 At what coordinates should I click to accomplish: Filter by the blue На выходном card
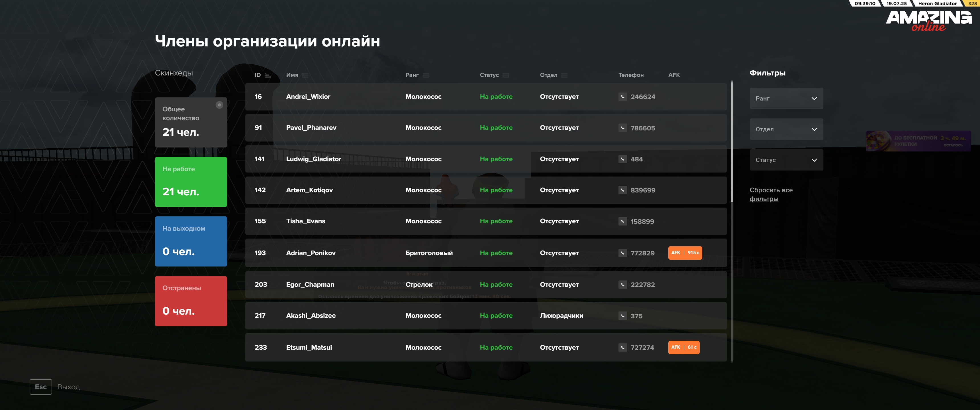tap(191, 241)
